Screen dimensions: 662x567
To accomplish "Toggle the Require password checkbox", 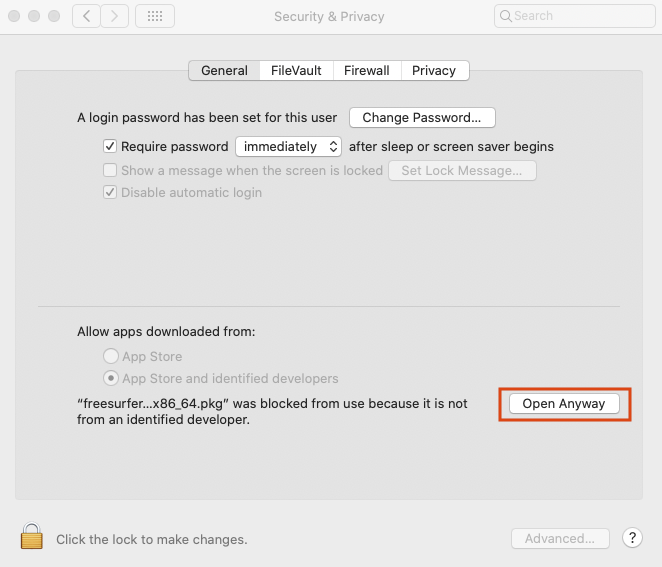I will [x=111, y=146].
